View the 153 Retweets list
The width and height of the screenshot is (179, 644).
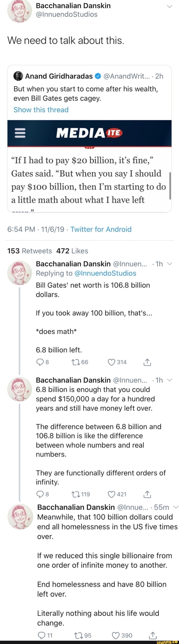[x=30, y=251]
